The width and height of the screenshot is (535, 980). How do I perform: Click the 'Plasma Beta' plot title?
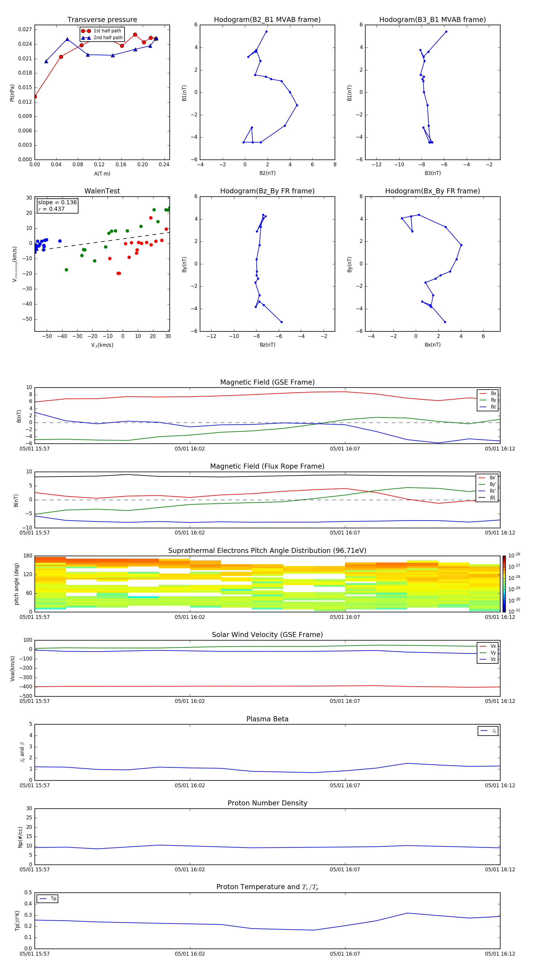pos(267,719)
